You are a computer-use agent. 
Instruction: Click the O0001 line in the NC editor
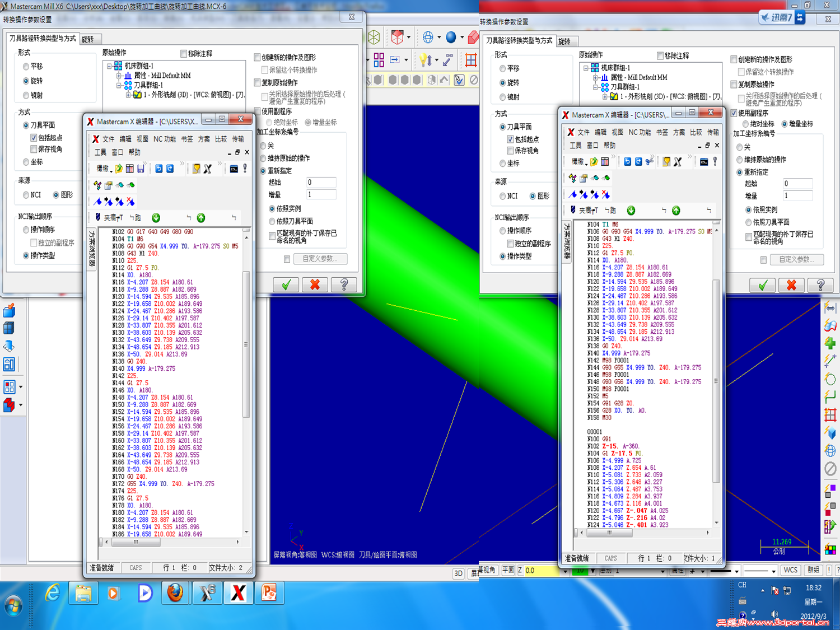(x=595, y=432)
